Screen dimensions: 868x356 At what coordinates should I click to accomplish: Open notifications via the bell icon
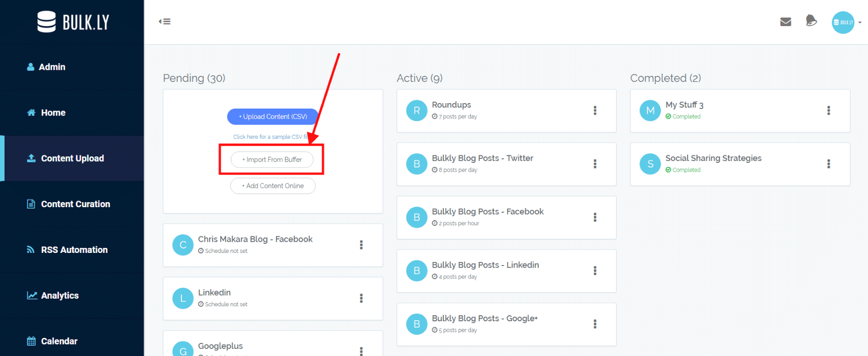811,21
